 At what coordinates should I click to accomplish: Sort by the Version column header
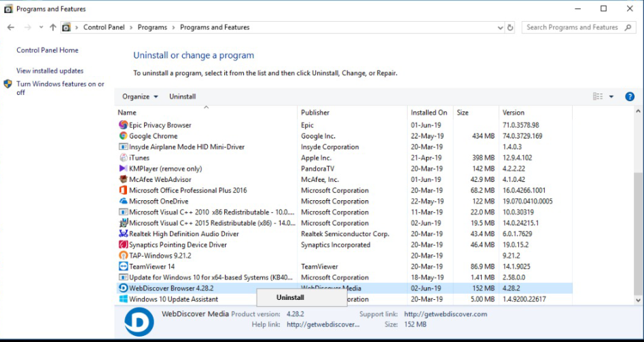point(535,113)
